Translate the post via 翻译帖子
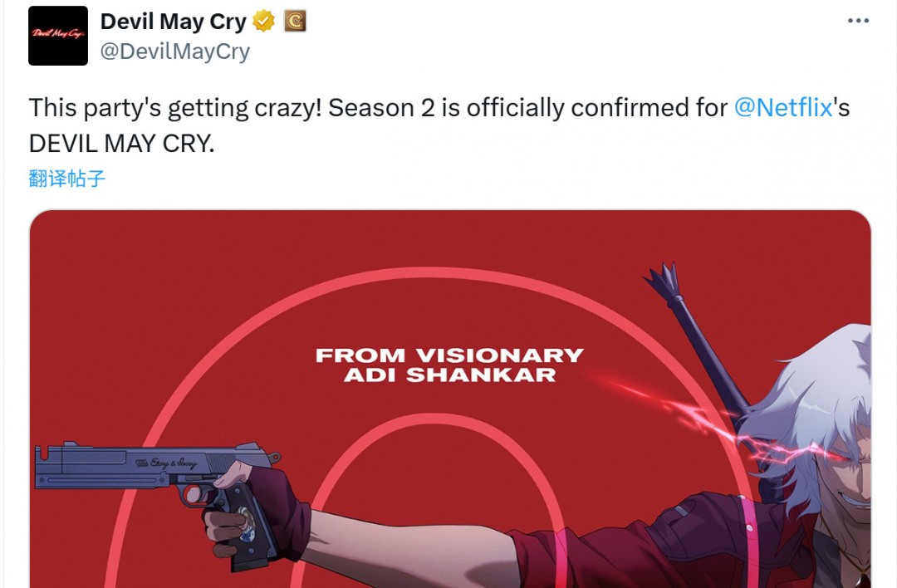 click(x=67, y=178)
